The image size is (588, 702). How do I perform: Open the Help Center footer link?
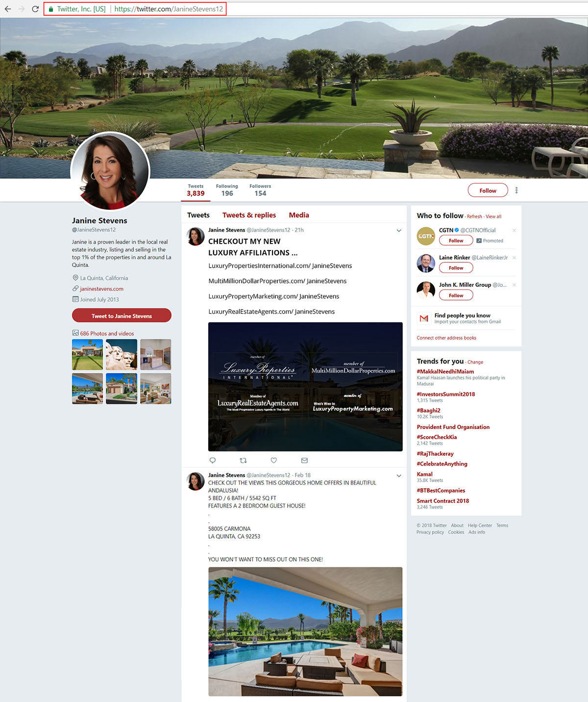[480, 526]
